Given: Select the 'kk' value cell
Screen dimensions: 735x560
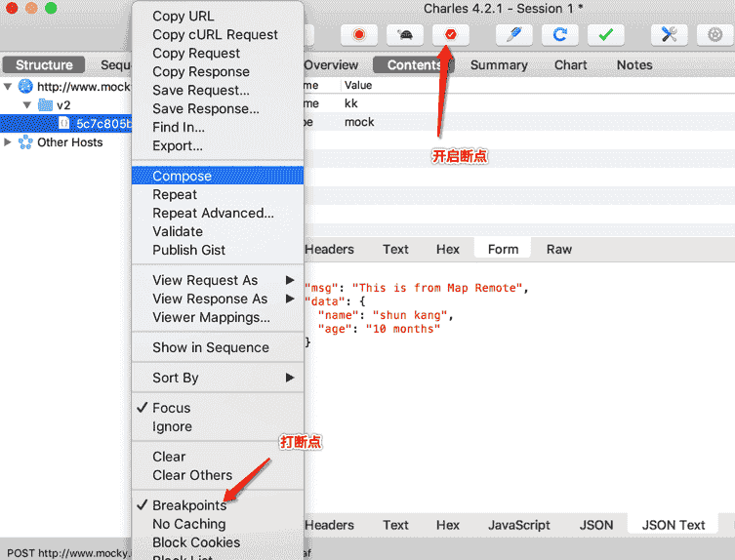Looking at the screenshot, I should pos(351,103).
